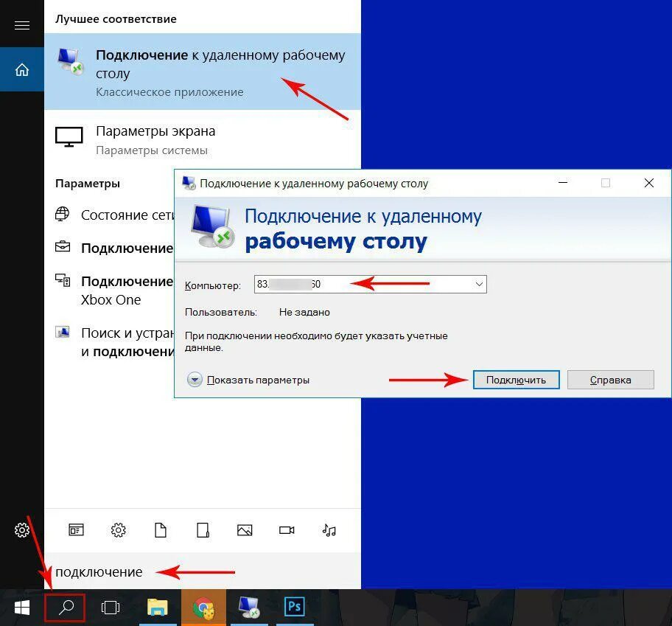The image size is (672, 626).
Task: Focus the search box containing подключение
Action: [x=203, y=571]
